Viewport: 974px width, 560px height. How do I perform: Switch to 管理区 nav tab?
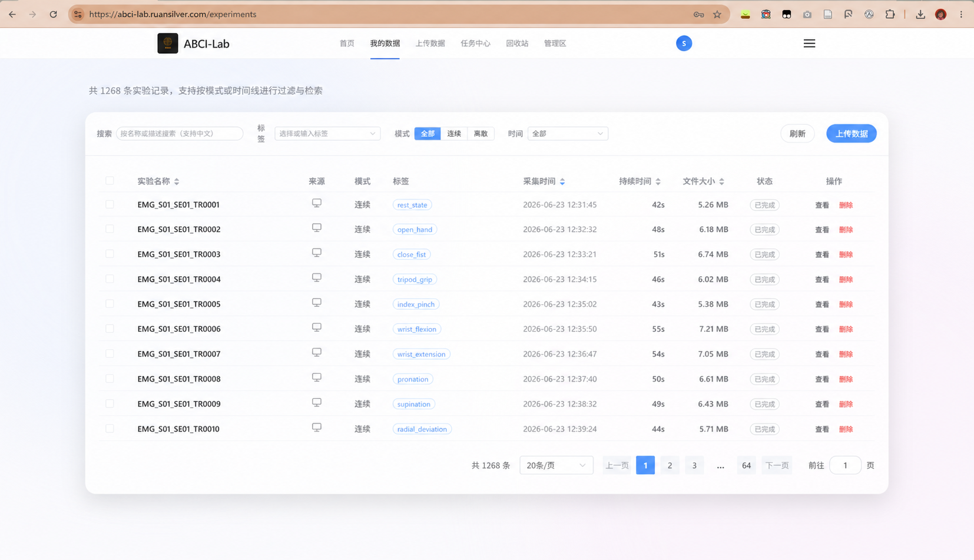[x=555, y=44]
